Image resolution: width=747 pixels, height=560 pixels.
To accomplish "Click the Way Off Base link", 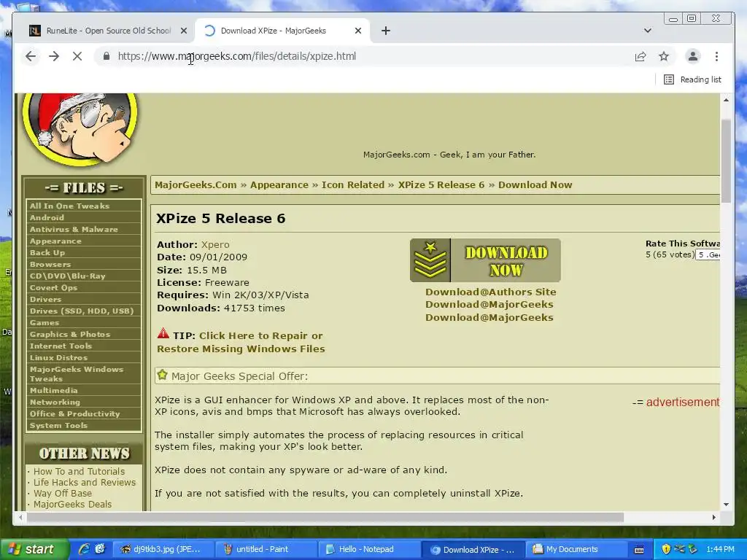I will pyautogui.click(x=63, y=494).
